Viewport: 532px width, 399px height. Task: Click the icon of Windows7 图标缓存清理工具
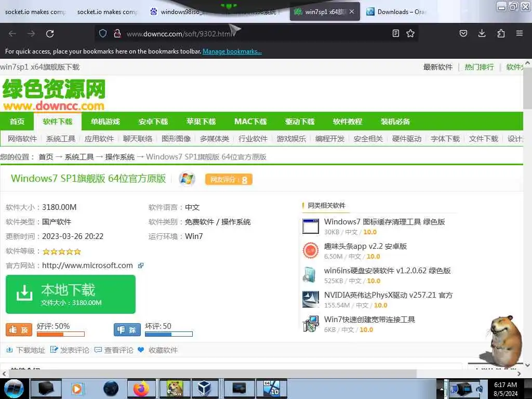(311, 227)
